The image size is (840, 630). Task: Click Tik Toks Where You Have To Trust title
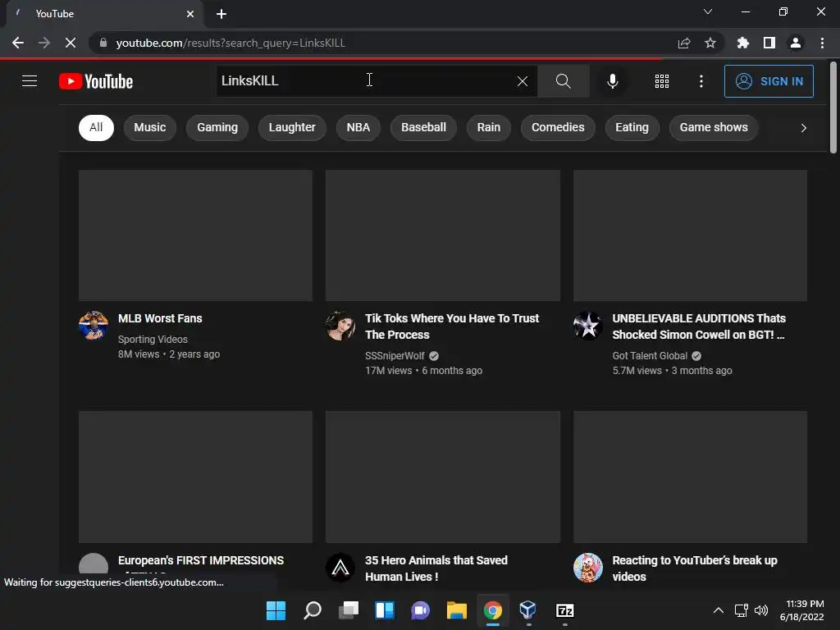click(452, 326)
